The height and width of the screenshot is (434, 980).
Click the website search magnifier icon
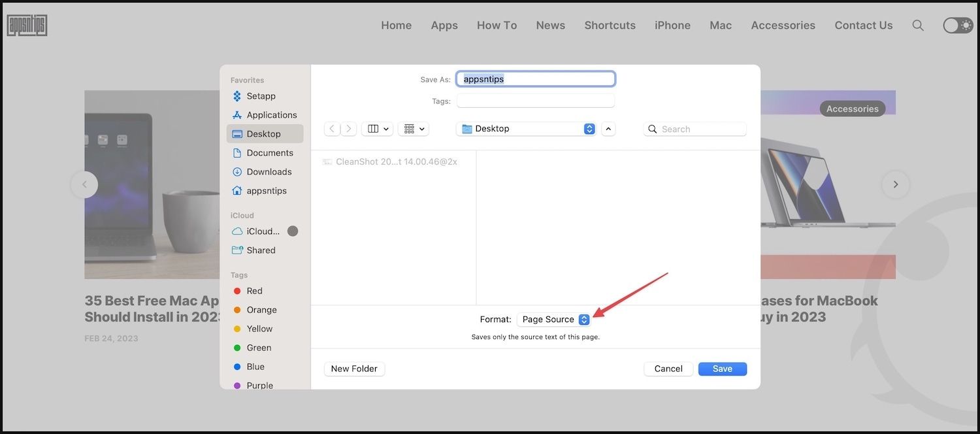[x=918, y=25]
